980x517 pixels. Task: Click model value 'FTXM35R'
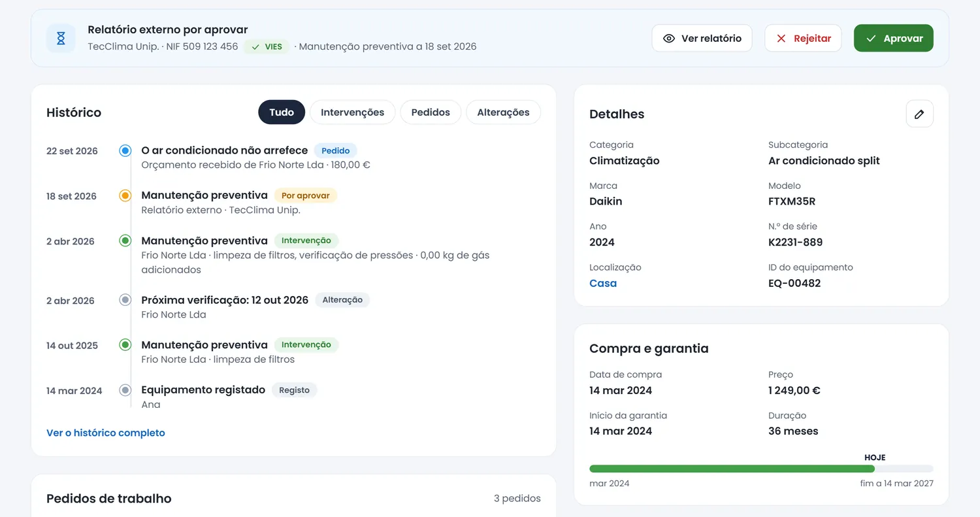[792, 201]
